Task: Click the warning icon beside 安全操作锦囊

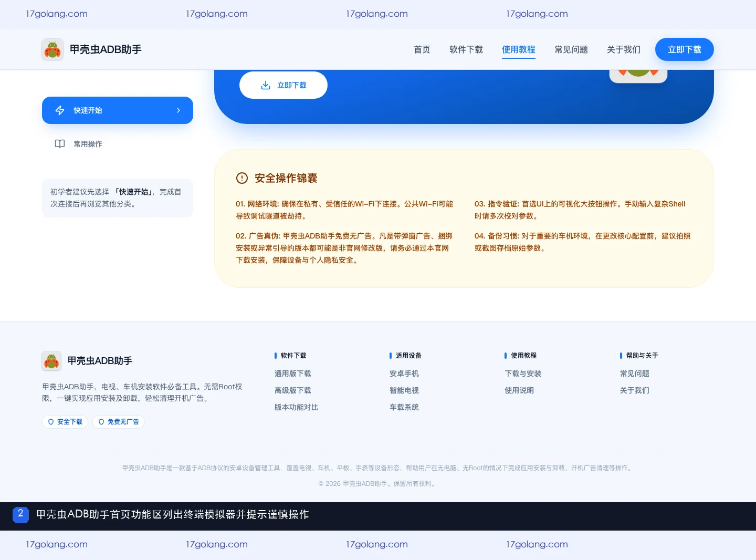Action: [x=241, y=178]
